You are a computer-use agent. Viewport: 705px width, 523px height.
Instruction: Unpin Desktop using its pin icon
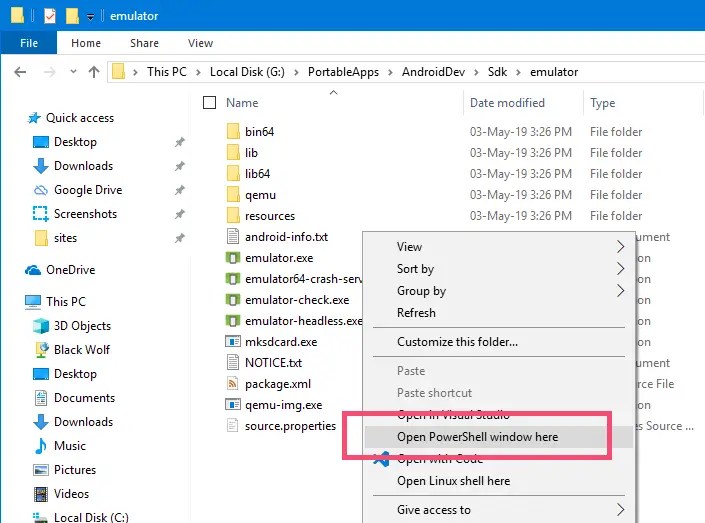(x=180, y=142)
